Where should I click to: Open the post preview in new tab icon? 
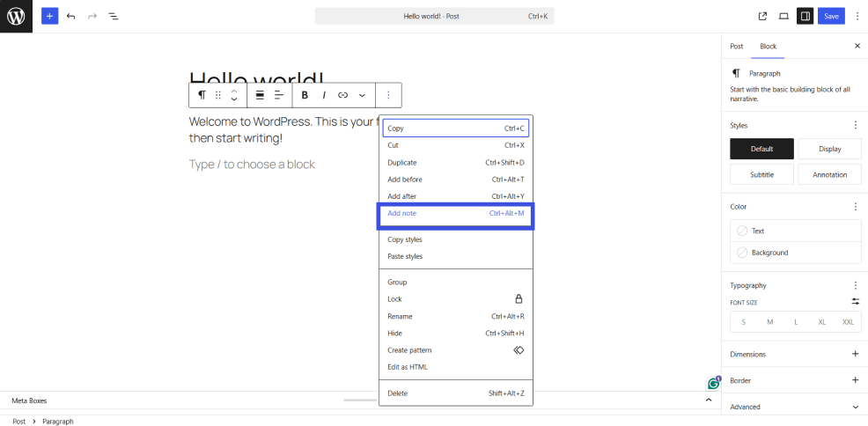tap(763, 16)
